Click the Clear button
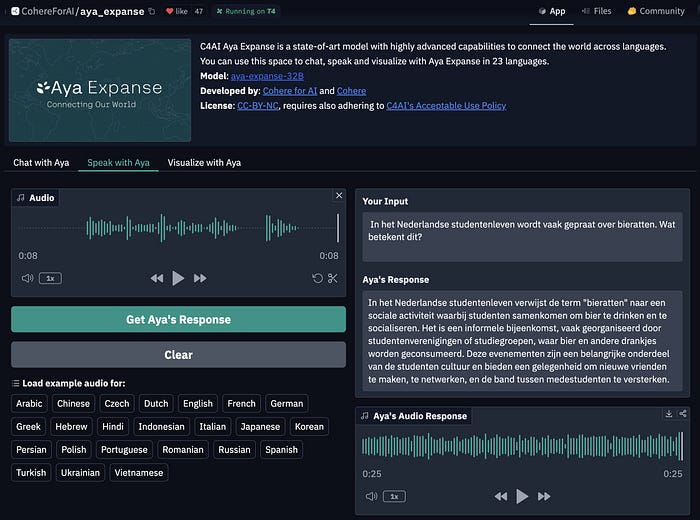 coord(178,354)
